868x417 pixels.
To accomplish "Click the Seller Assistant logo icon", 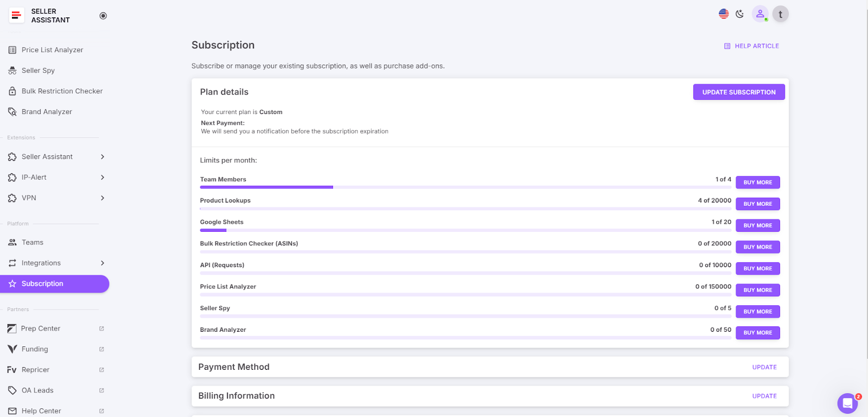I will point(16,16).
